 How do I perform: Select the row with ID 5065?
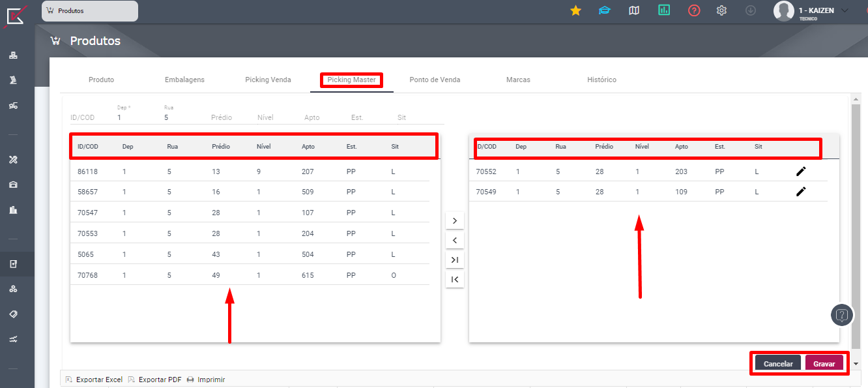pos(250,254)
